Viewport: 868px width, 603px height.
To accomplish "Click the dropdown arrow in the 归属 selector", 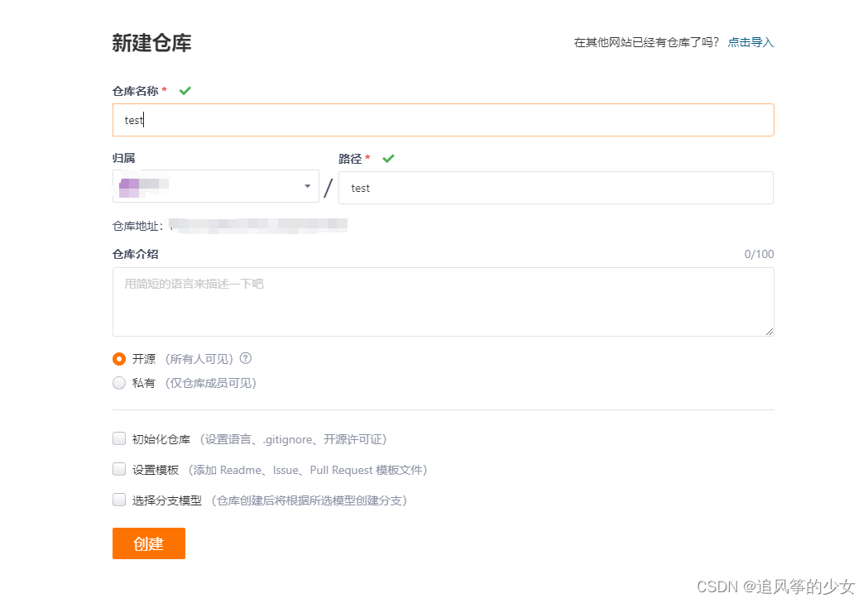I will coord(308,186).
